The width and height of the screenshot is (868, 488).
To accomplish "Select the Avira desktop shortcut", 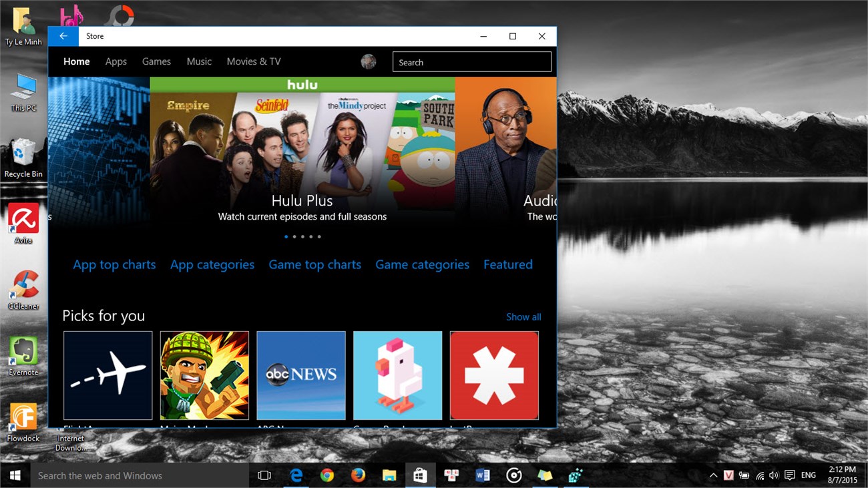I will pyautogui.click(x=23, y=224).
